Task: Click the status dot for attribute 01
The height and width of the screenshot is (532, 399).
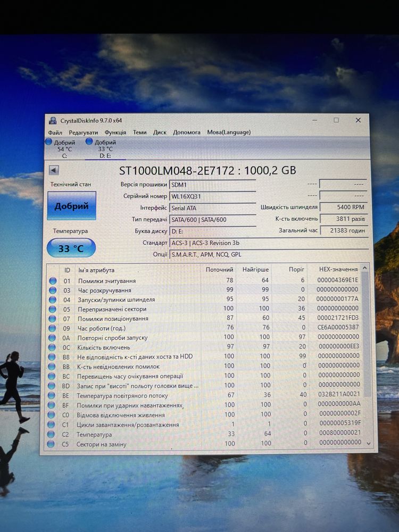Action: (x=53, y=281)
